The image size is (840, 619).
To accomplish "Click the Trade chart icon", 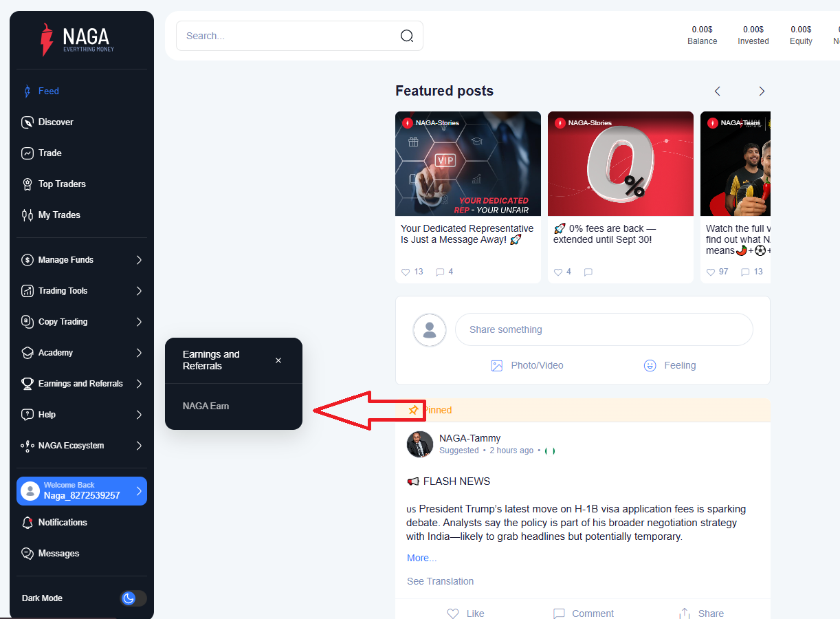I will point(27,153).
